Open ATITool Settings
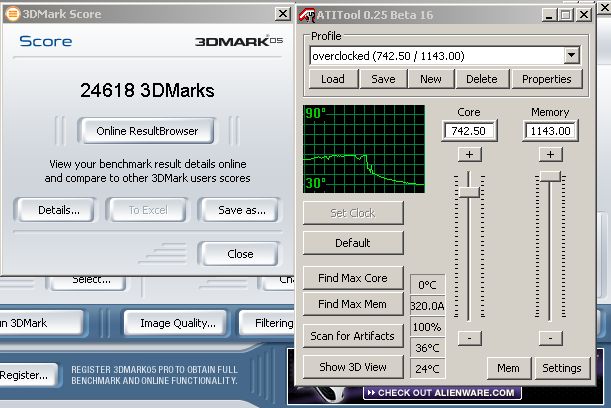Viewport: 611px width, 408px height. point(562,368)
